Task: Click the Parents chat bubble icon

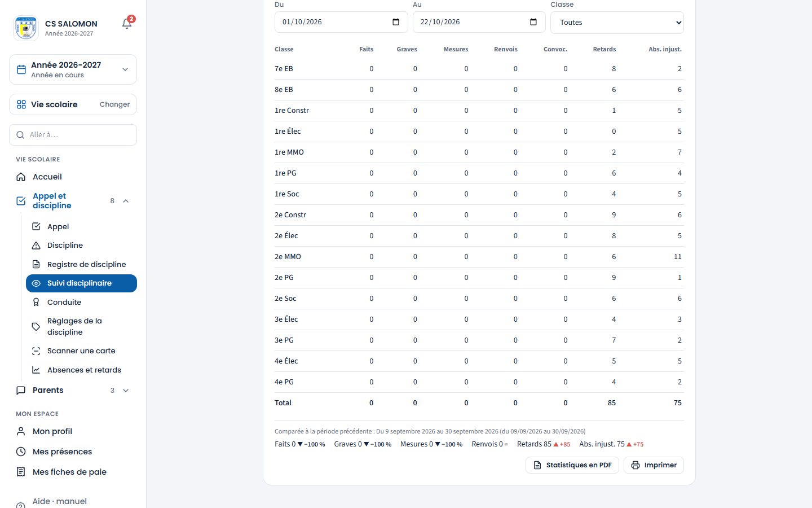Action: [x=21, y=390]
